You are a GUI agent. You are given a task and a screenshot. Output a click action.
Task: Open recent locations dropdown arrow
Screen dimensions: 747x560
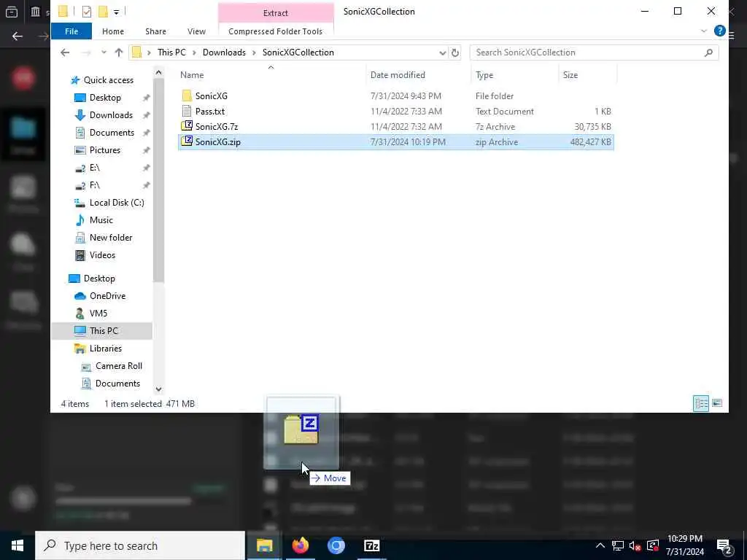pos(104,52)
